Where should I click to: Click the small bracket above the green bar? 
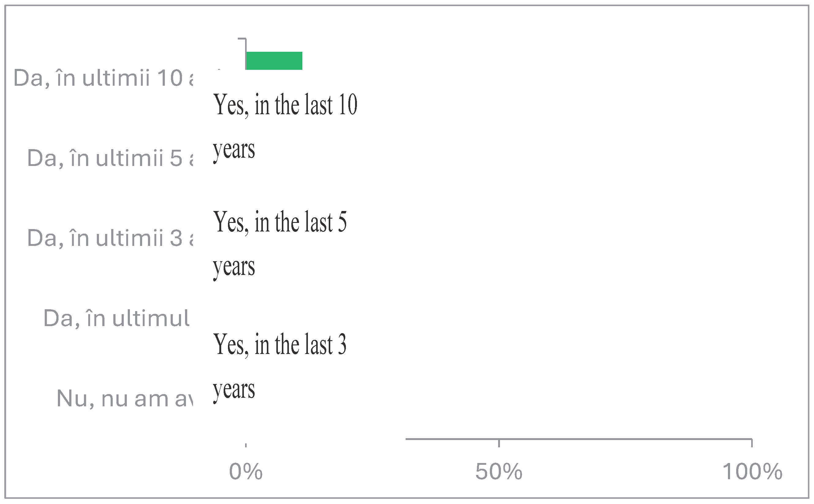(x=243, y=39)
